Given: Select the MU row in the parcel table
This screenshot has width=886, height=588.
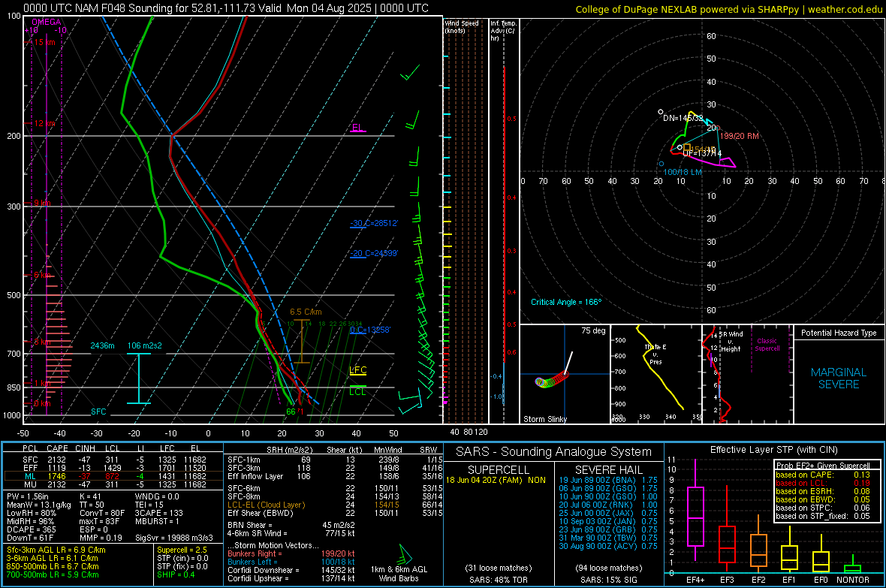Looking at the screenshot, I should pos(113,484).
